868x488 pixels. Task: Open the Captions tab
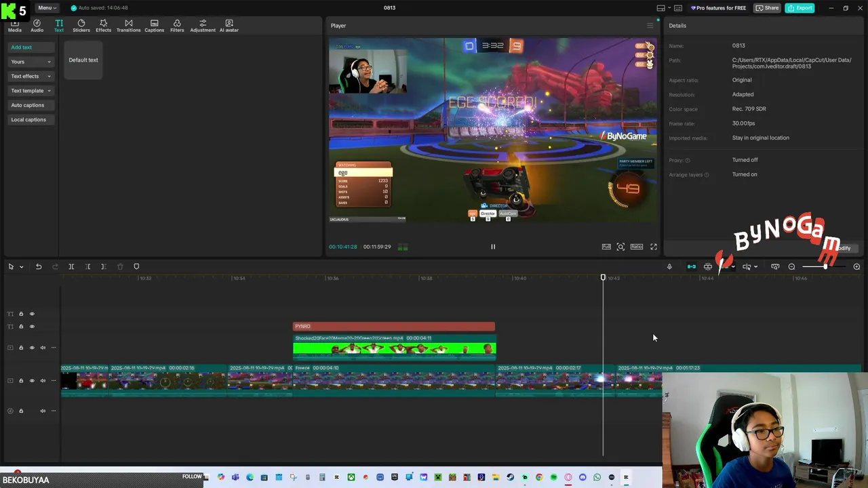tap(154, 26)
